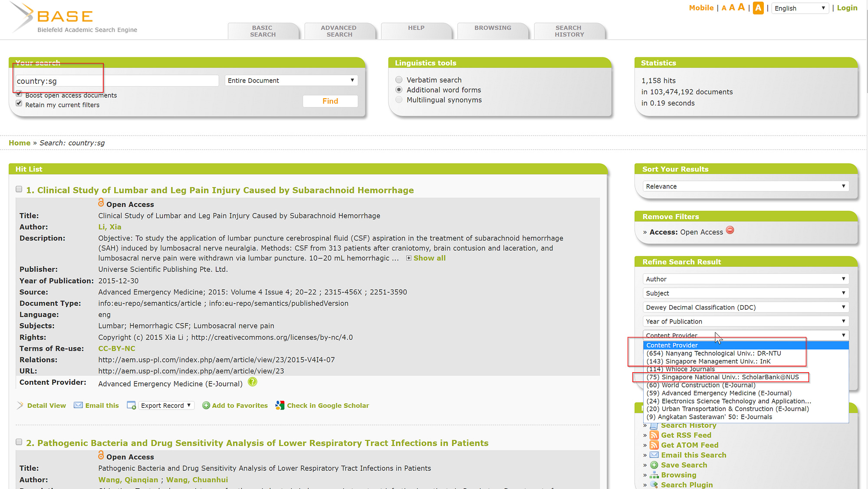The height and width of the screenshot is (489, 868).
Task: Click the green question mark content provider icon
Action: (252, 382)
